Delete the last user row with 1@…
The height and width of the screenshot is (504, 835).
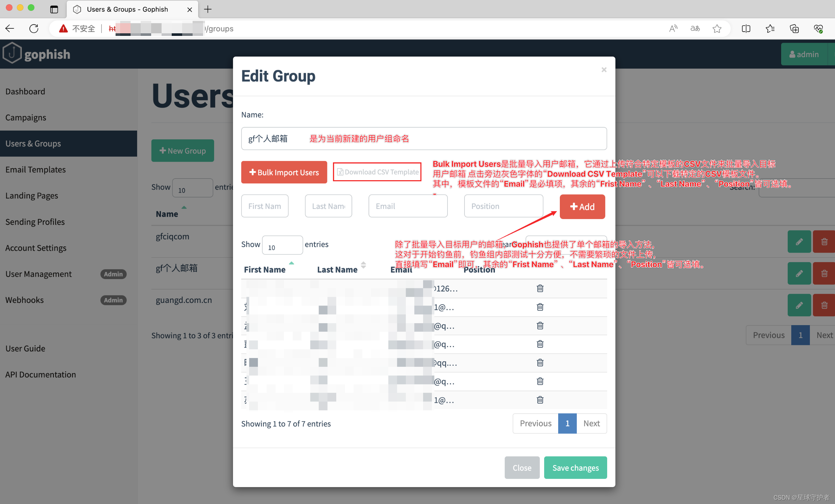(x=540, y=400)
